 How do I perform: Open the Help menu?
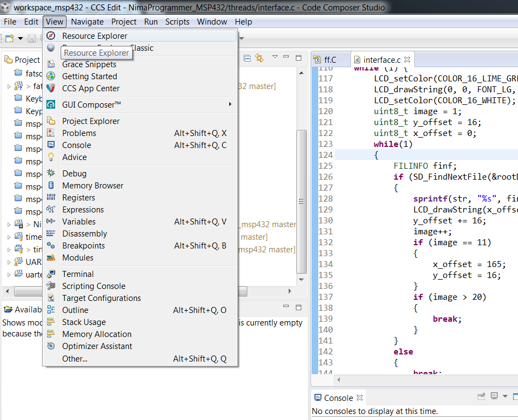point(243,22)
